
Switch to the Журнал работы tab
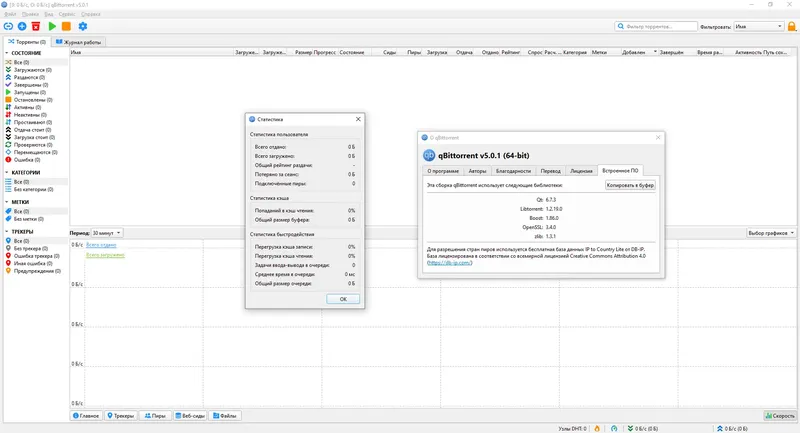click(x=79, y=42)
